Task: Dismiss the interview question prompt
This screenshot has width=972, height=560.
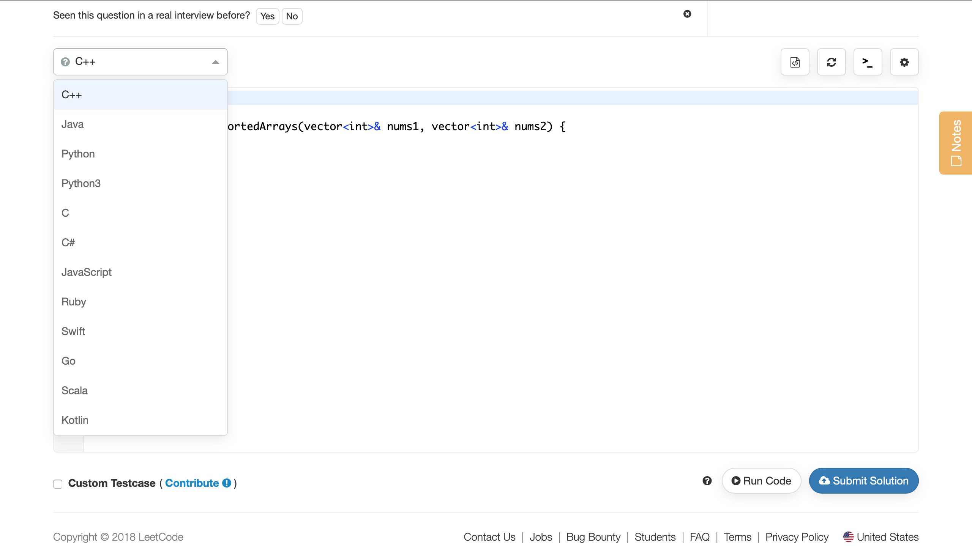Action: 687,14
